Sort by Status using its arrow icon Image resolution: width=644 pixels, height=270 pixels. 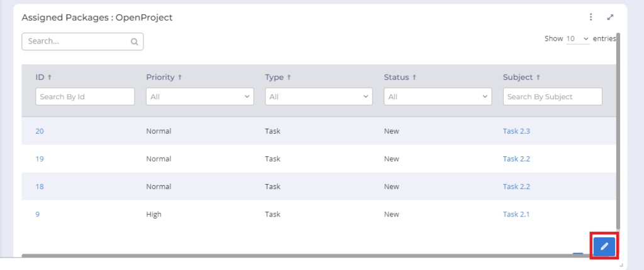(414, 77)
